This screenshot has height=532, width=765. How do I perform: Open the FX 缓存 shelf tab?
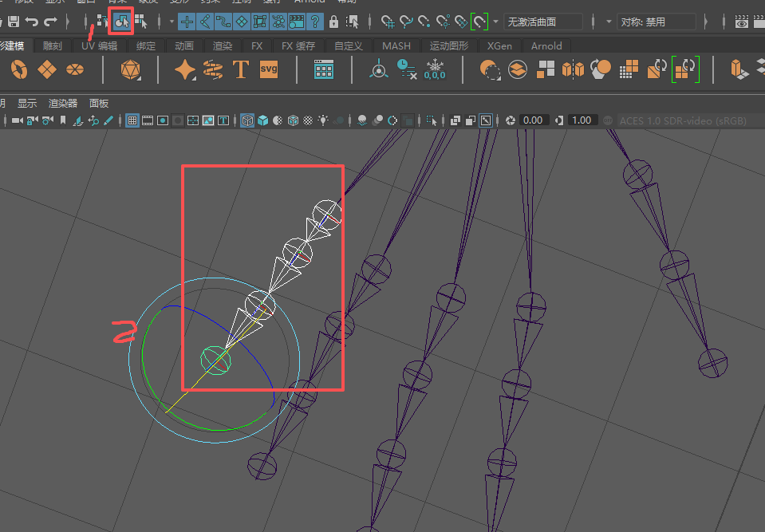(298, 45)
